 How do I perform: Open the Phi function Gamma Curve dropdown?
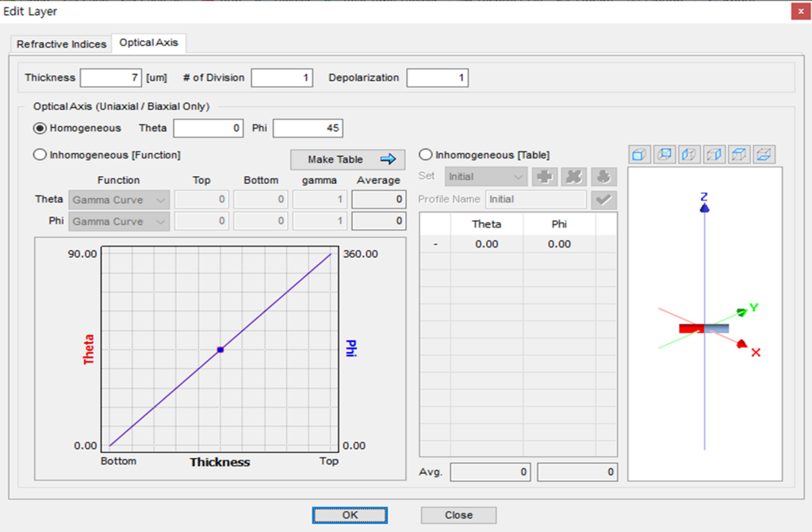[x=119, y=222]
